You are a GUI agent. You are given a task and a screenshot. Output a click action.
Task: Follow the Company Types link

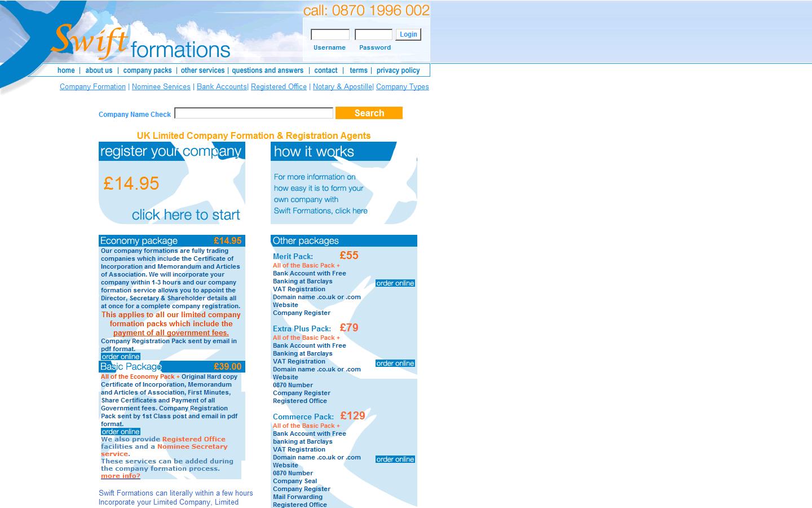[402, 87]
